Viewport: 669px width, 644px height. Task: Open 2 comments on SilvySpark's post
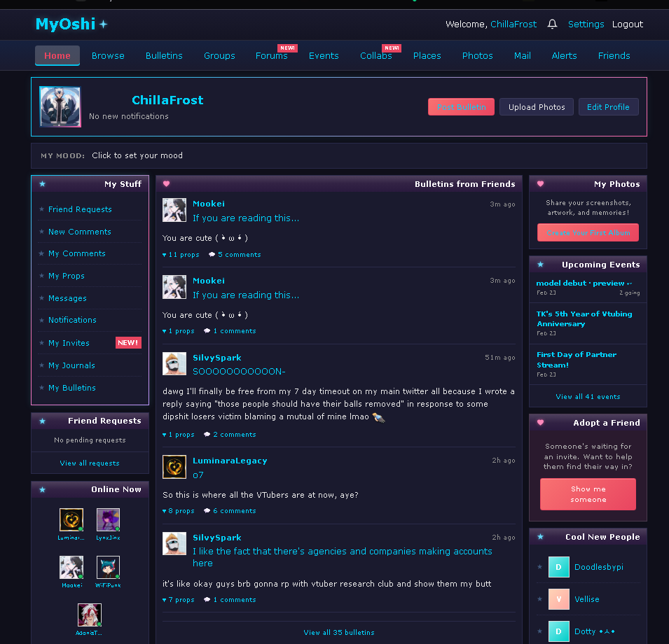click(230, 434)
